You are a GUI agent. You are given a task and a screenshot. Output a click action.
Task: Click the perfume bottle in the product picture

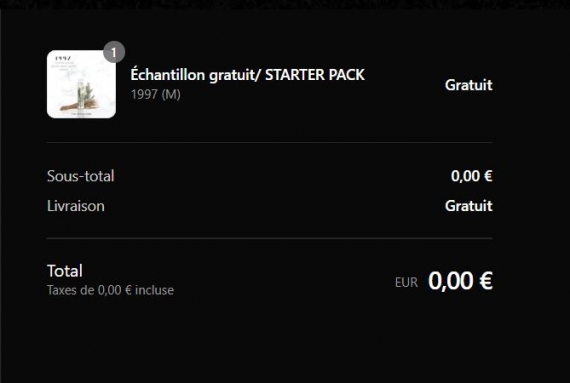coord(81,94)
